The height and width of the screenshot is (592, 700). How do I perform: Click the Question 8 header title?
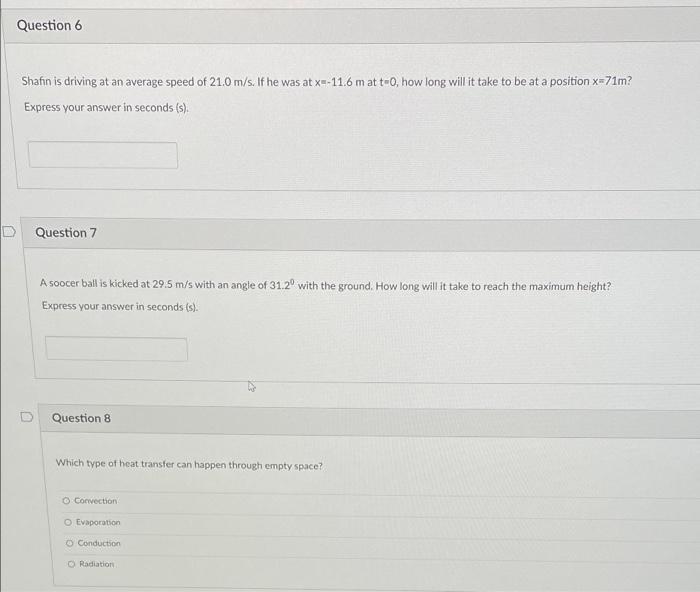(x=81, y=418)
